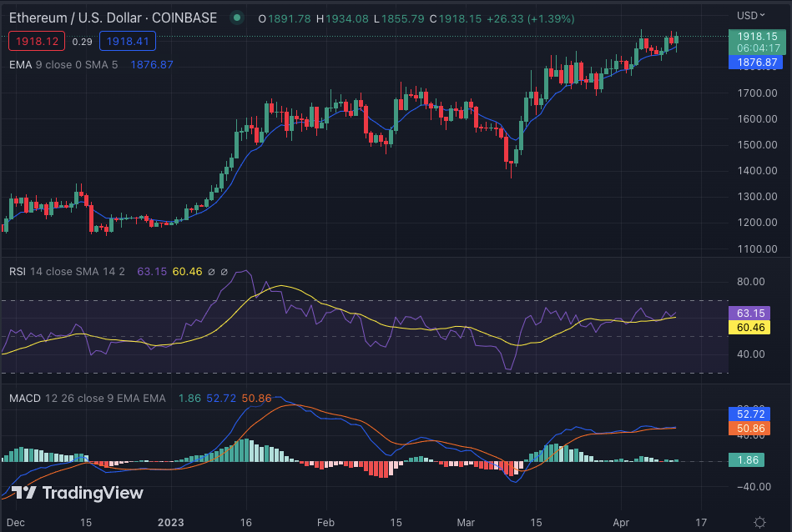Click the 2023 date label on time axis
Screen dimensions: 792x532
(x=170, y=521)
